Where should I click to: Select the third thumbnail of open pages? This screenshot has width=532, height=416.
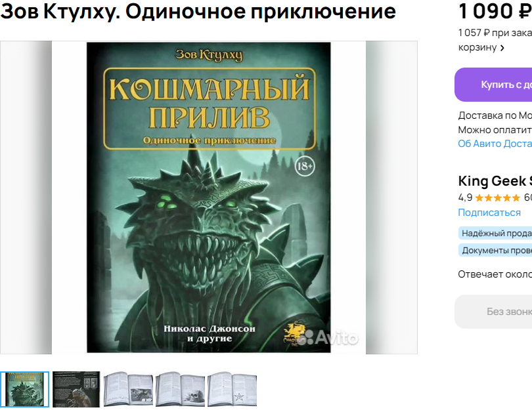tap(128, 389)
